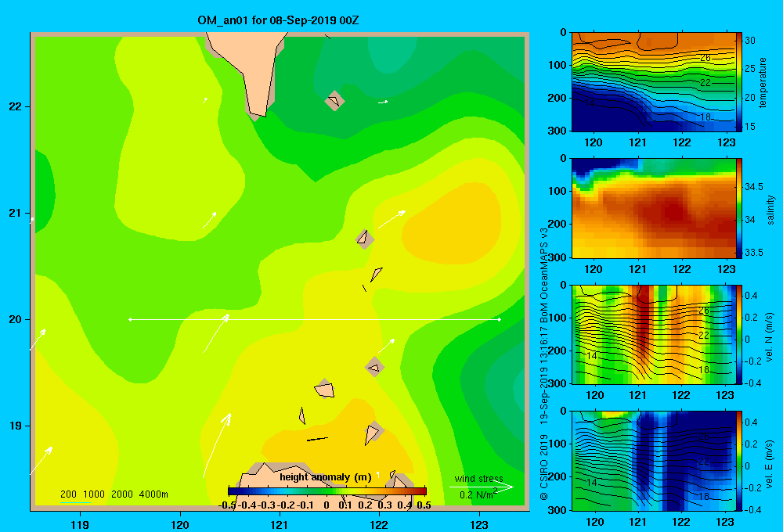The image size is (783, 532).
Task: Click the salinity color bar
Action: [739, 208]
